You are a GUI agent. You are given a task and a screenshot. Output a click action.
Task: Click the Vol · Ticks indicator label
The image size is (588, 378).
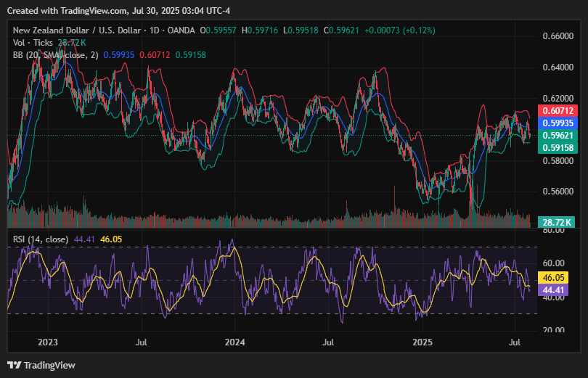(x=33, y=44)
